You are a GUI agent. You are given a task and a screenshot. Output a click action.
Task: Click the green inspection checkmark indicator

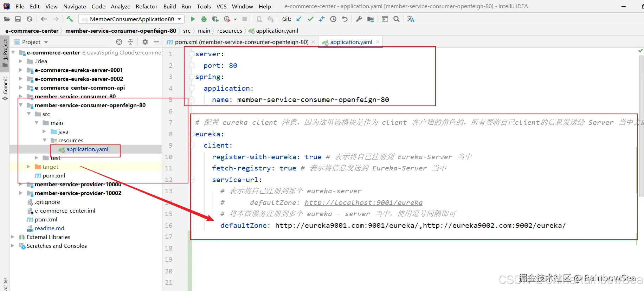pos(640,51)
